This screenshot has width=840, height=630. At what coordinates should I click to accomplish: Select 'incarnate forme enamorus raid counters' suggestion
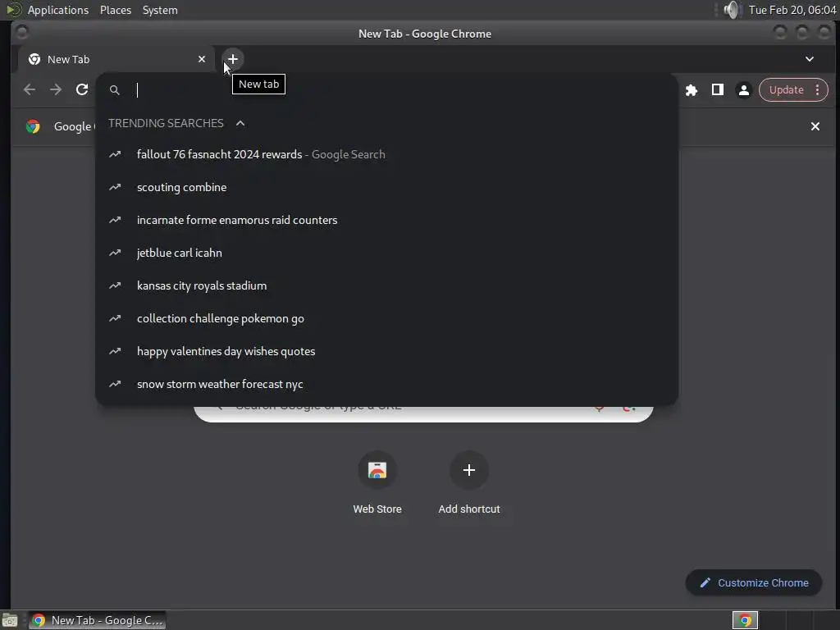click(387, 220)
